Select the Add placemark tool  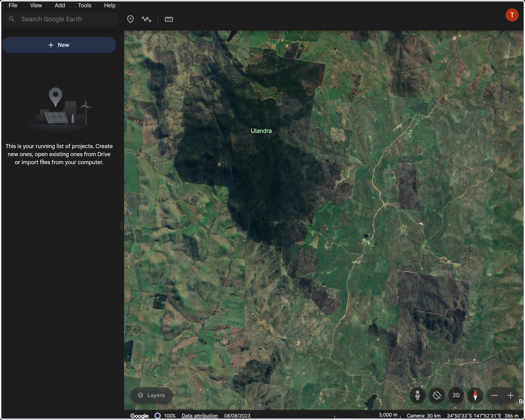click(x=130, y=19)
